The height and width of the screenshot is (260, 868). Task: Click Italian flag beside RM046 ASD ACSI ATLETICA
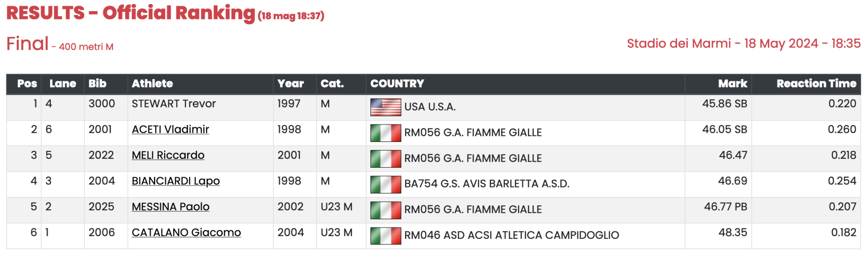point(385,236)
